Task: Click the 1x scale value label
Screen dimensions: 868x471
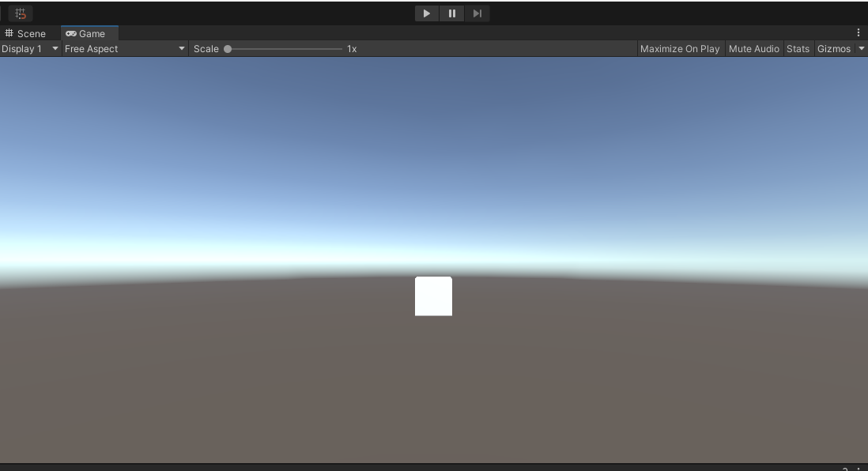Action: click(x=352, y=49)
